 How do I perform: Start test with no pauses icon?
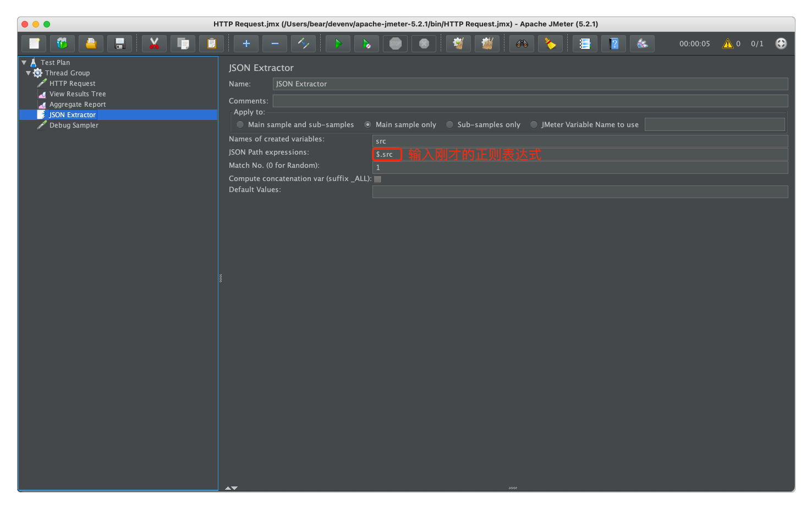click(367, 43)
